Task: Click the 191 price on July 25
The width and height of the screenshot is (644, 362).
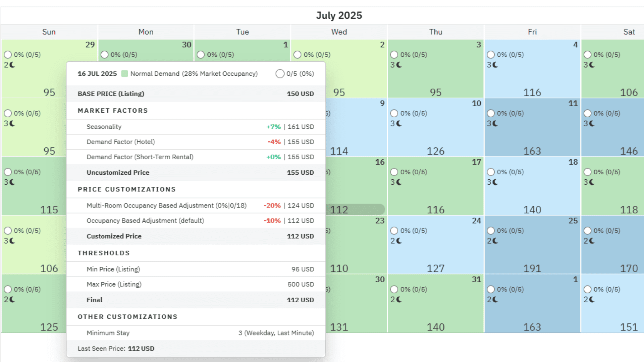Action: (x=532, y=268)
